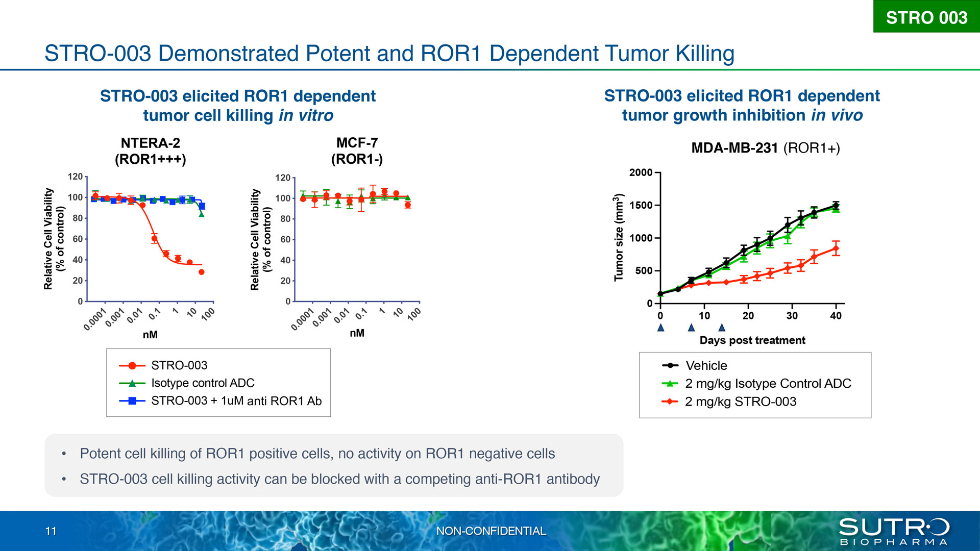Click the Days post treatment axis label
The image size is (980, 551).
[752, 340]
